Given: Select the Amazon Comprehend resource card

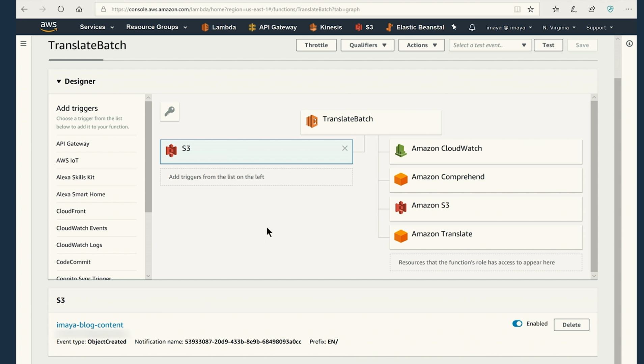Looking at the screenshot, I should click(486, 180).
